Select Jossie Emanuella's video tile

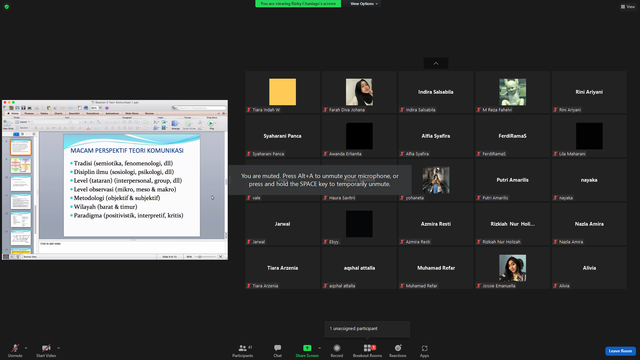click(512, 268)
